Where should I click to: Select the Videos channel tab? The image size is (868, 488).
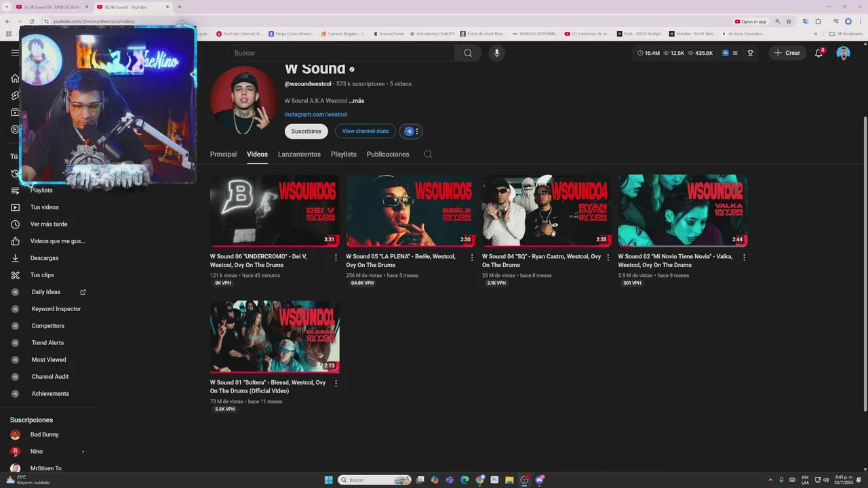pyautogui.click(x=257, y=155)
